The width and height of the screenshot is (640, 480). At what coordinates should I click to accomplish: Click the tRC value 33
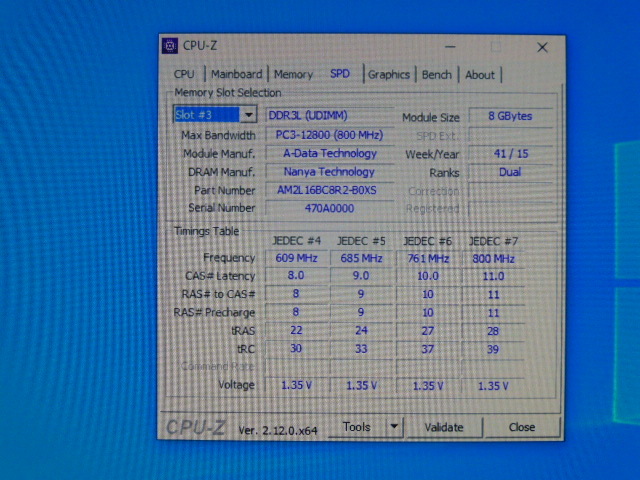362,349
